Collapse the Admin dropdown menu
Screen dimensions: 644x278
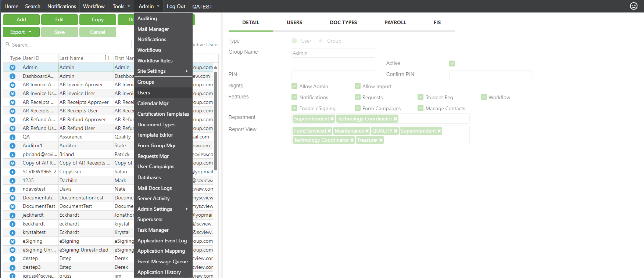149,6
